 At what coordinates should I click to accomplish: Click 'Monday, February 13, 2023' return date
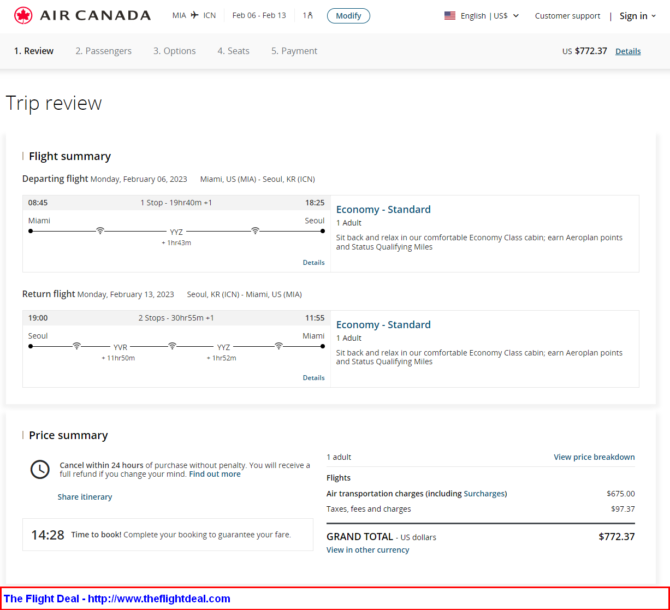tap(126, 294)
